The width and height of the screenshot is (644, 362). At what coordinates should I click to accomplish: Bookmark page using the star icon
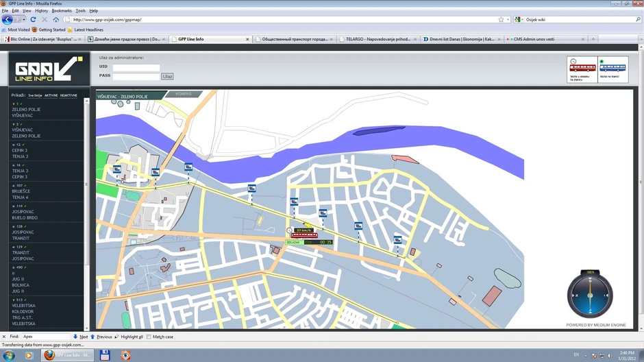click(x=501, y=20)
